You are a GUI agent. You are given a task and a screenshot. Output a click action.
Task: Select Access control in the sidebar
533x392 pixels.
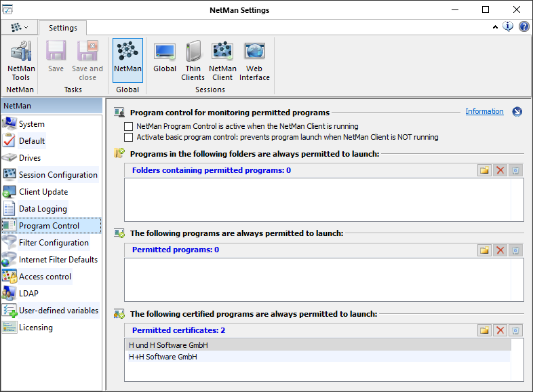(45, 277)
